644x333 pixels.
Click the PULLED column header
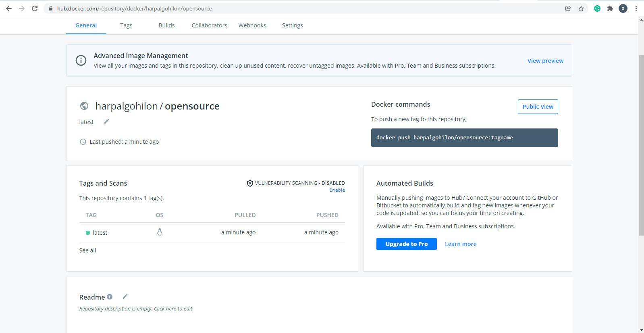pyautogui.click(x=245, y=215)
